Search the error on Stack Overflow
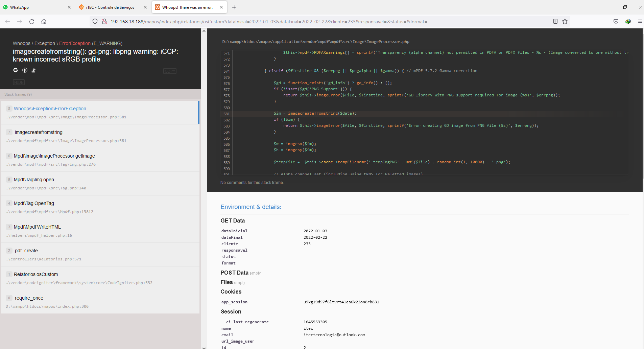 (x=33, y=70)
